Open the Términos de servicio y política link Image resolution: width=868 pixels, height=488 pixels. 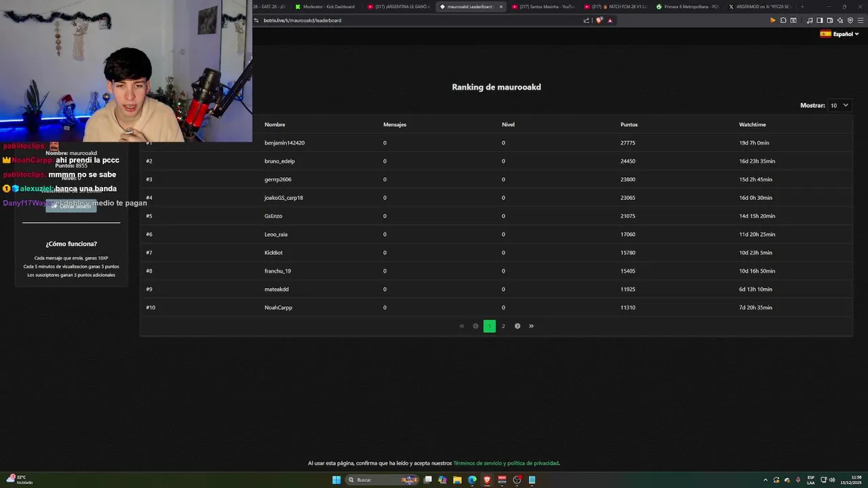506,464
